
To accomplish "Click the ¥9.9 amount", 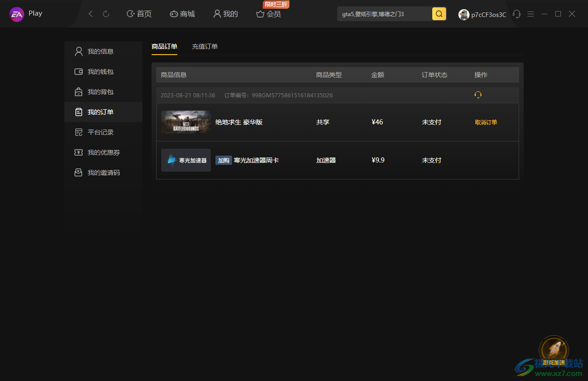I will tap(378, 160).
